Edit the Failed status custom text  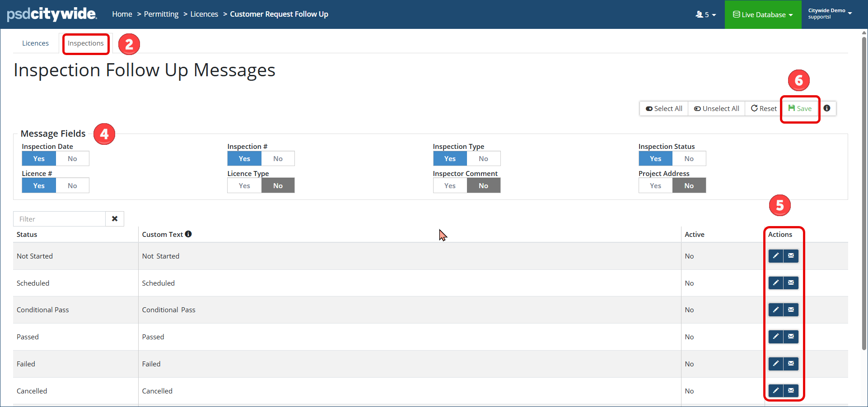pos(775,364)
